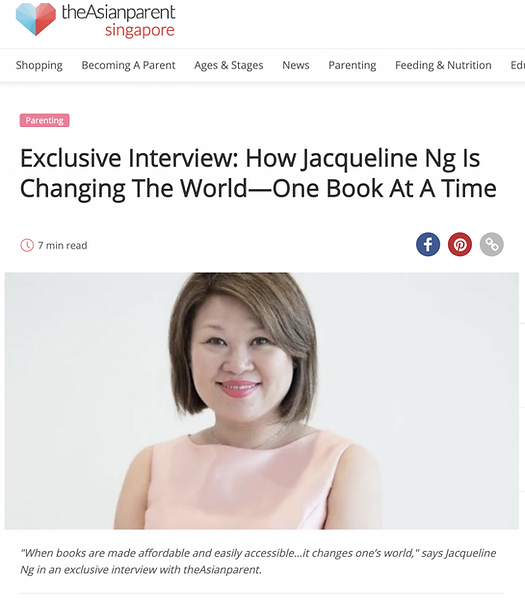Share article on Facebook

point(428,244)
